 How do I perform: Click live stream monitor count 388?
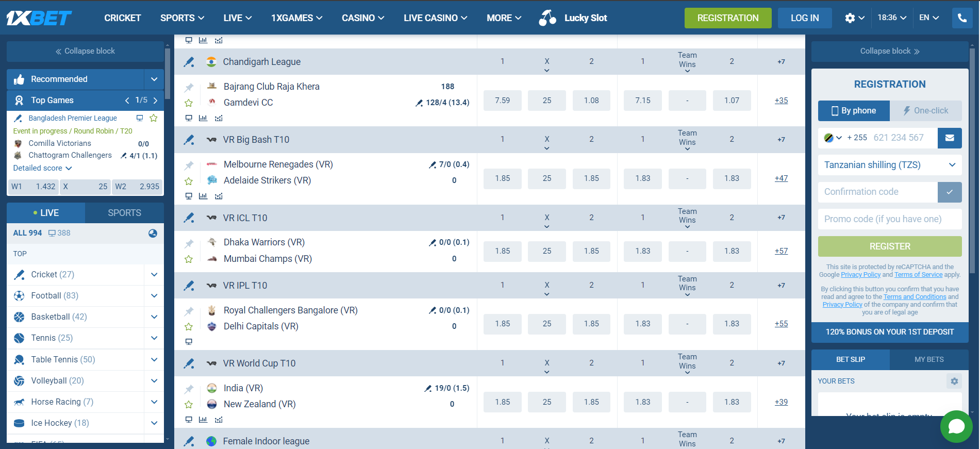(x=59, y=233)
